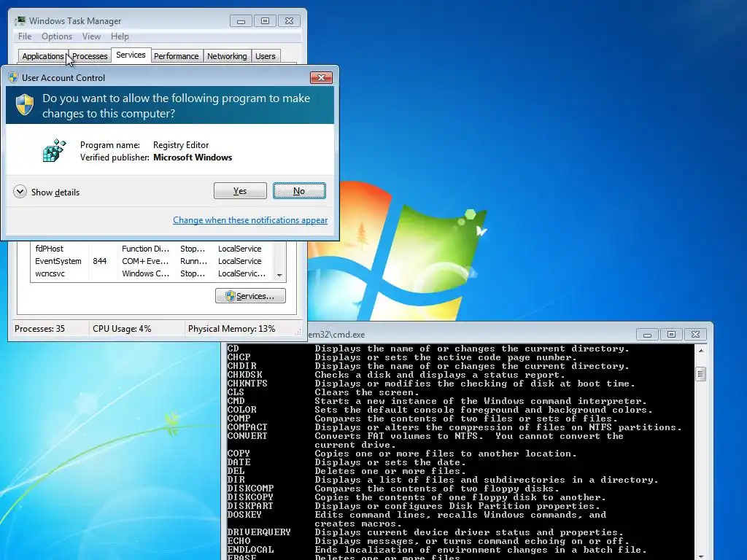Close the cmd.exe window
The image size is (747, 560).
[x=695, y=335]
